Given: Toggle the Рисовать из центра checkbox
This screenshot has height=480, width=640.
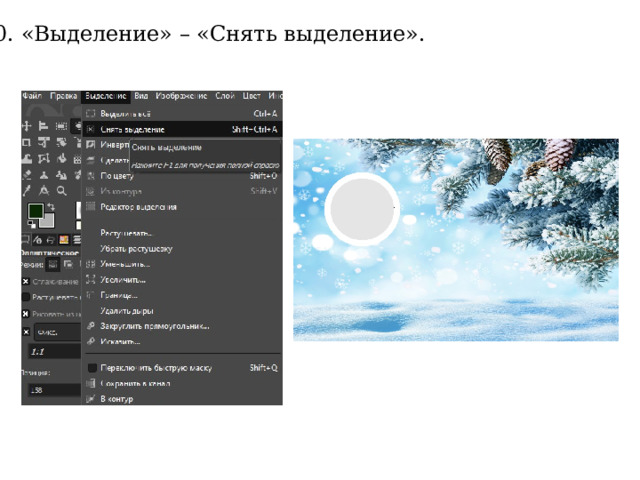Looking at the screenshot, I should coord(26,313).
